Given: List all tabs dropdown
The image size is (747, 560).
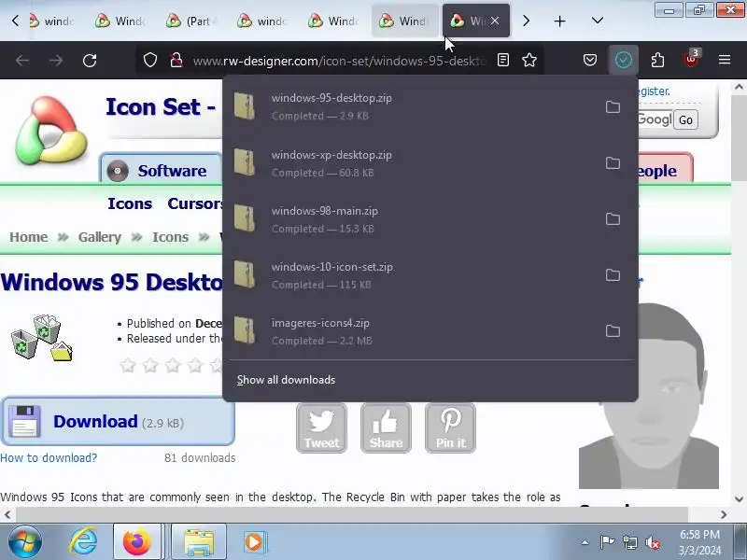Looking at the screenshot, I should pyautogui.click(x=597, y=21).
